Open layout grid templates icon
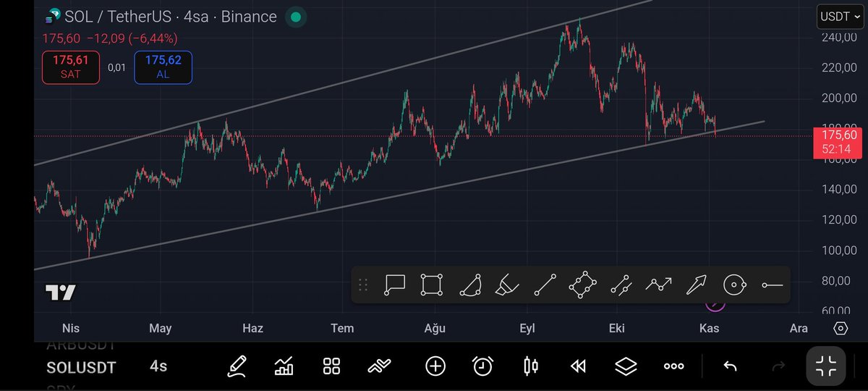Screen dimensions: 868x391 coord(331,366)
